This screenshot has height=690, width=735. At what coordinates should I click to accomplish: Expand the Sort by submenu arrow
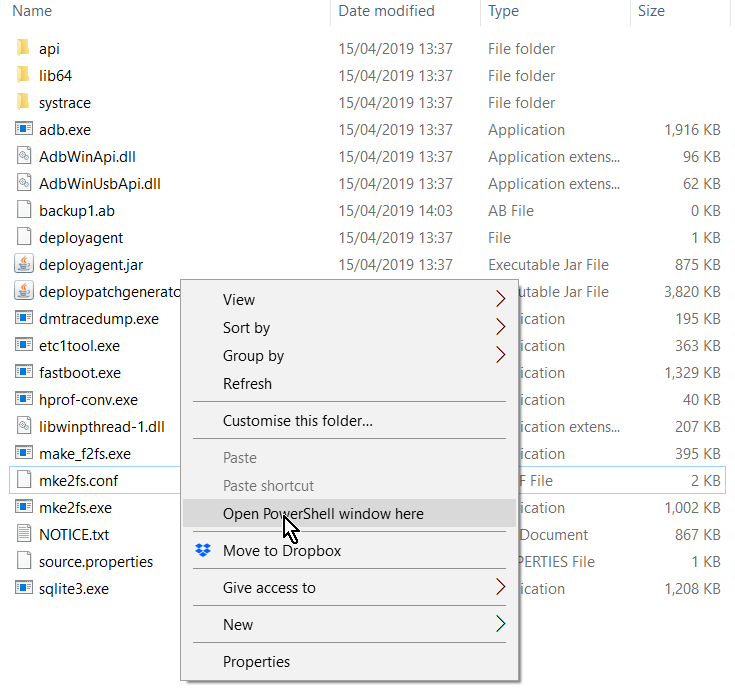pyautogui.click(x=500, y=327)
